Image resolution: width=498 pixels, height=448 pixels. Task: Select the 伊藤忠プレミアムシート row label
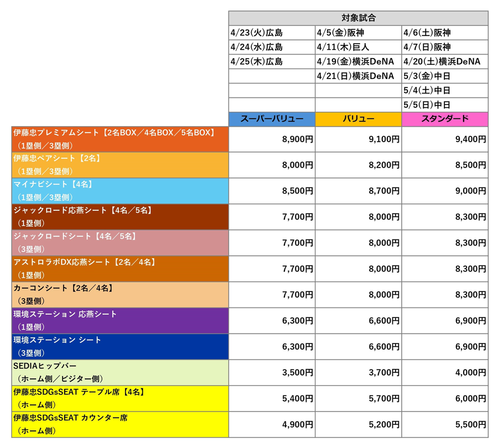click(120, 139)
